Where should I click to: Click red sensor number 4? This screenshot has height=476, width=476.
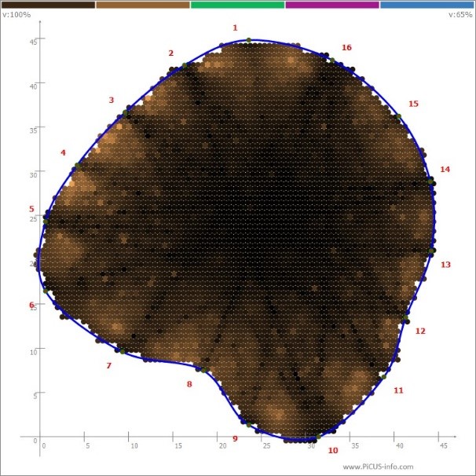click(x=63, y=152)
